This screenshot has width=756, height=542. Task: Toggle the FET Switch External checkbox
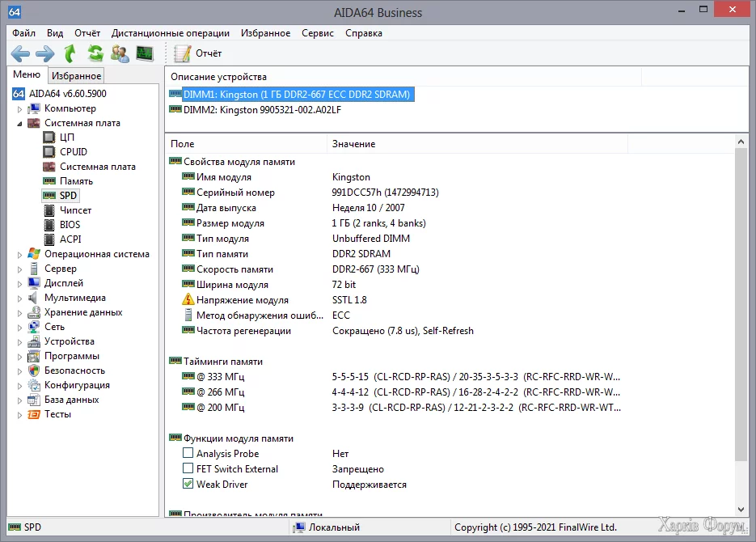click(x=188, y=469)
